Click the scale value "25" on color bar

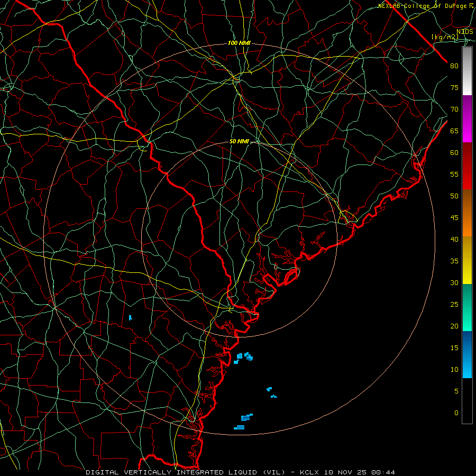point(454,305)
